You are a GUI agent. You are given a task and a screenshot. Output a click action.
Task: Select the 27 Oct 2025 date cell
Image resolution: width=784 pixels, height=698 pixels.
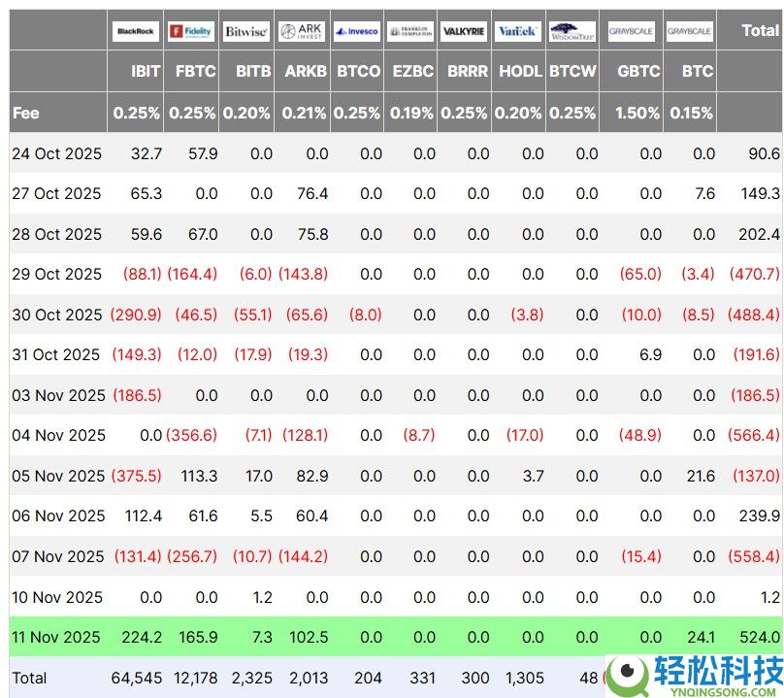[x=56, y=193]
